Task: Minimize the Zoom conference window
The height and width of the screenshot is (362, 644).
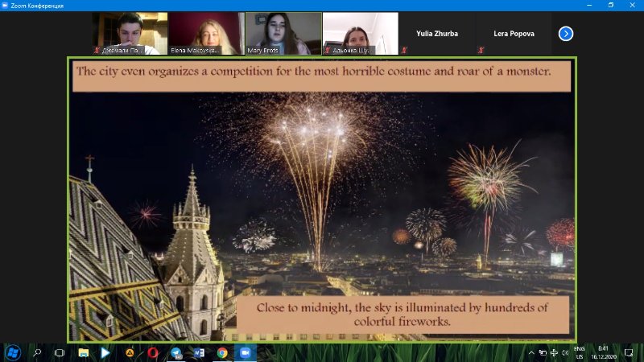Action: (x=589, y=6)
